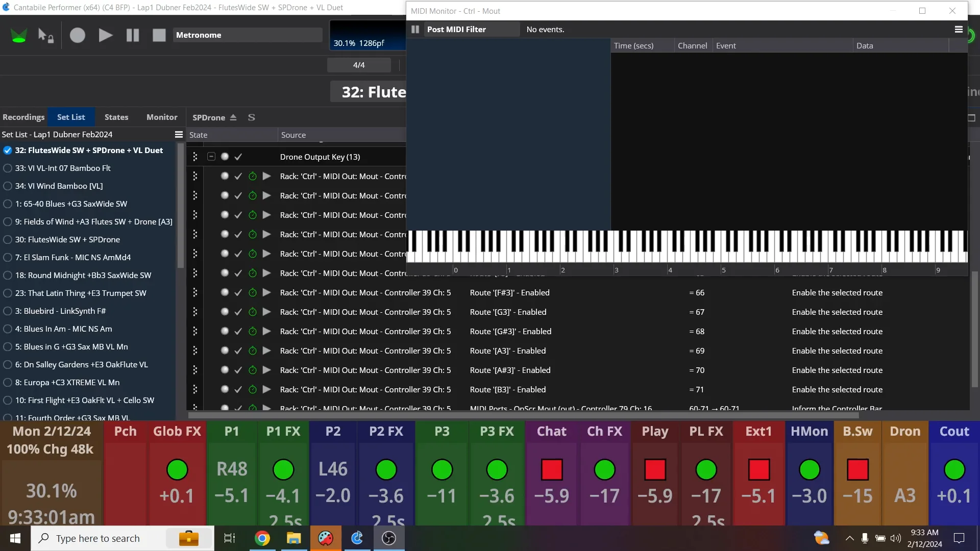Click the green Cantabile live mode icon
Image resolution: width=980 pixels, height=551 pixels.
coord(19,35)
